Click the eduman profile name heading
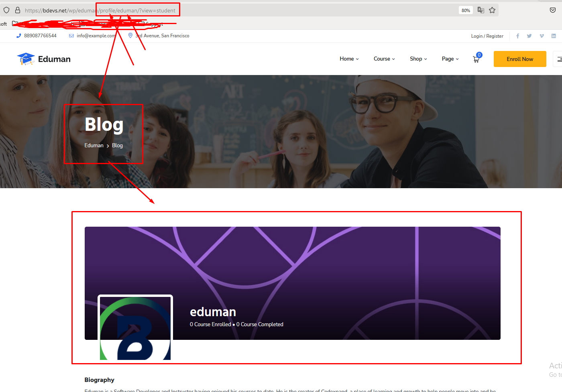Viewport: 562px width, 392px height. coord(213,312)
